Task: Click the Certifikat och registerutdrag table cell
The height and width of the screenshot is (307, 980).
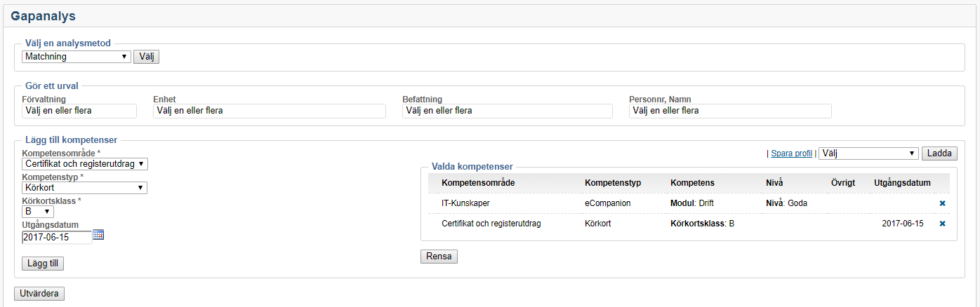Action: pyautogui.click(x=491, y=224)
